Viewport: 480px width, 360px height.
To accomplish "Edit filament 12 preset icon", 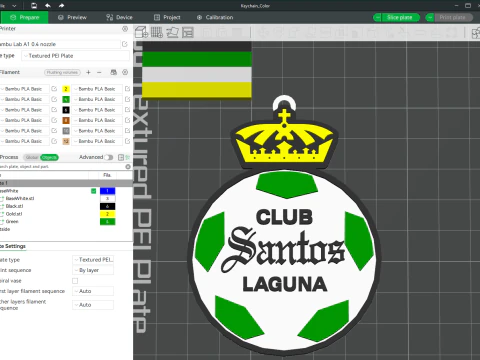I will click(127, 141).
